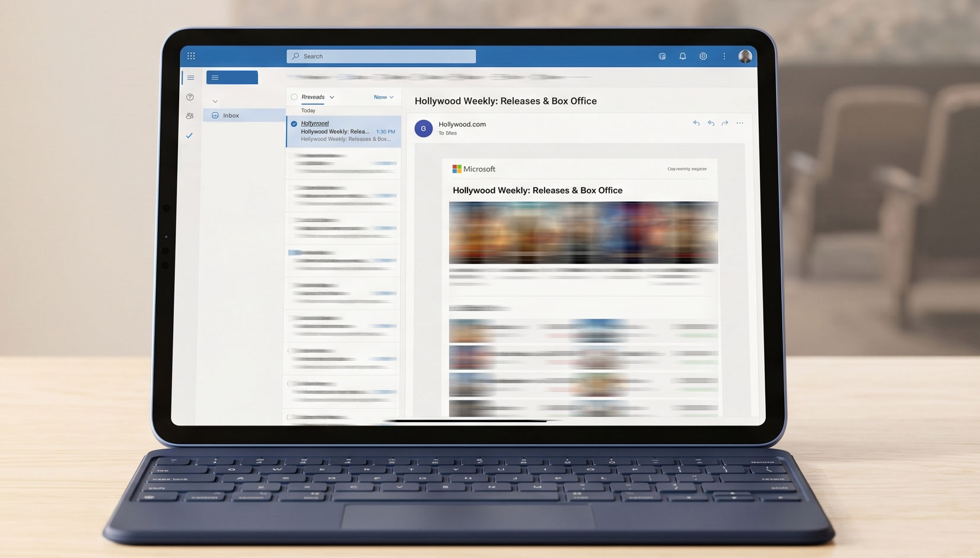Click the help question mark sidebar icon
This screenshot has height=558, width=980.
pos(190,97)
